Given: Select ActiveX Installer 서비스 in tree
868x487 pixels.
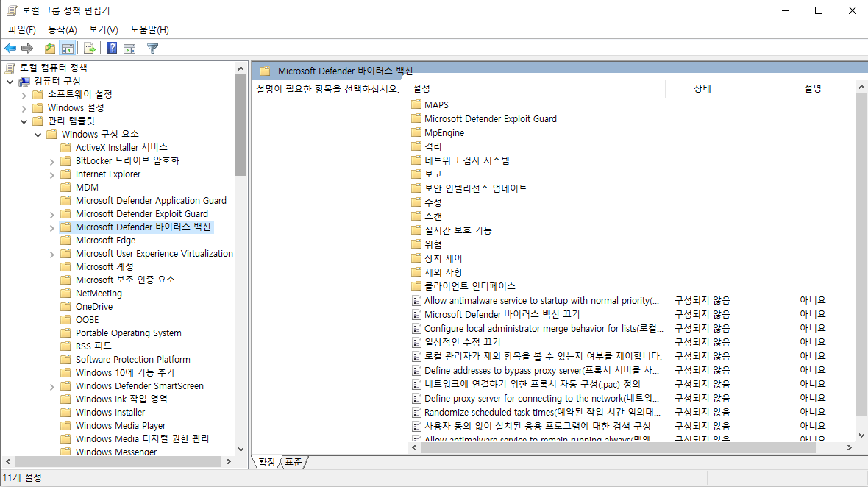Looking at the screenshot, I should pos(121,147).
